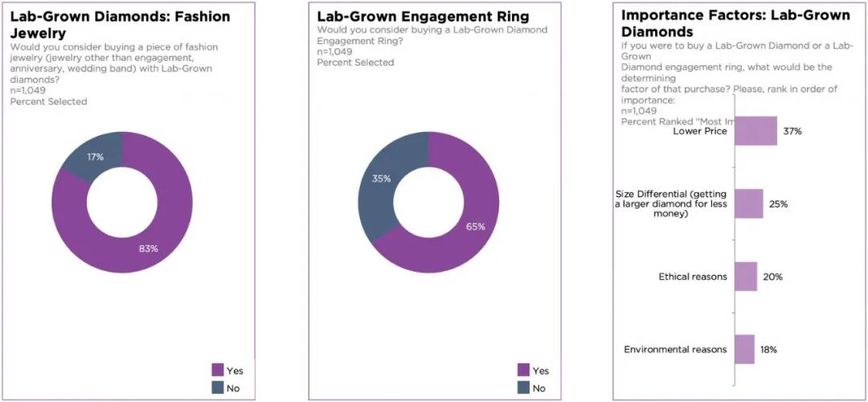Screen dimensions: 868x402
Task: Select the 35% blue segment of Engagement Ring donut
Action: [382, 178]
